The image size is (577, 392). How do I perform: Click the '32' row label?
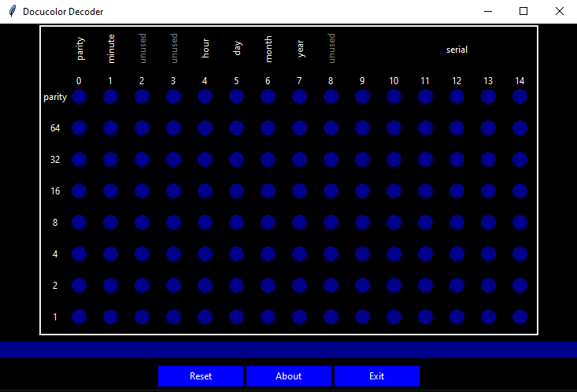tap(55, 159)
